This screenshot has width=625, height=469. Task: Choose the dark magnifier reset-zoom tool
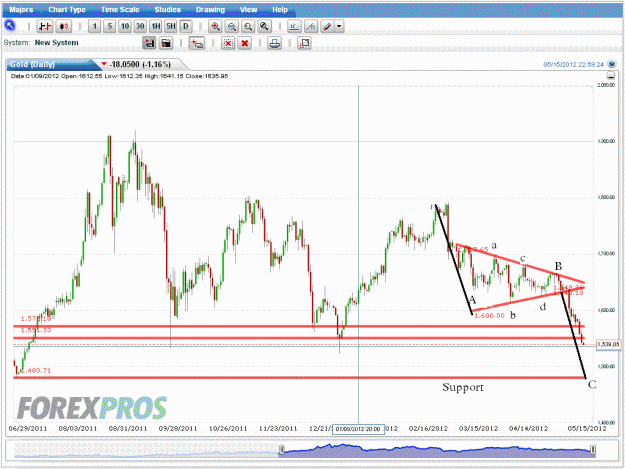point(264,27)
